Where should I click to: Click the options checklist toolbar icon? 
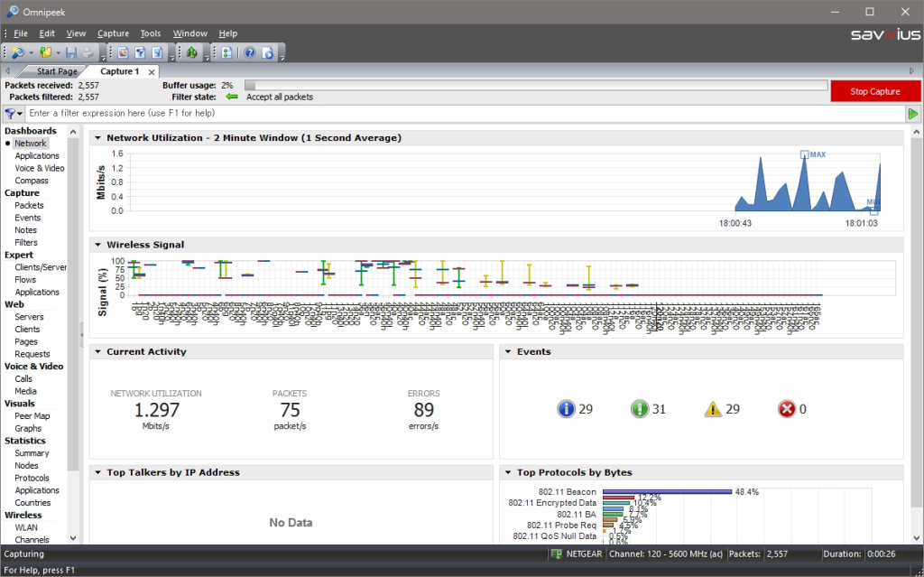coord(226,53)
